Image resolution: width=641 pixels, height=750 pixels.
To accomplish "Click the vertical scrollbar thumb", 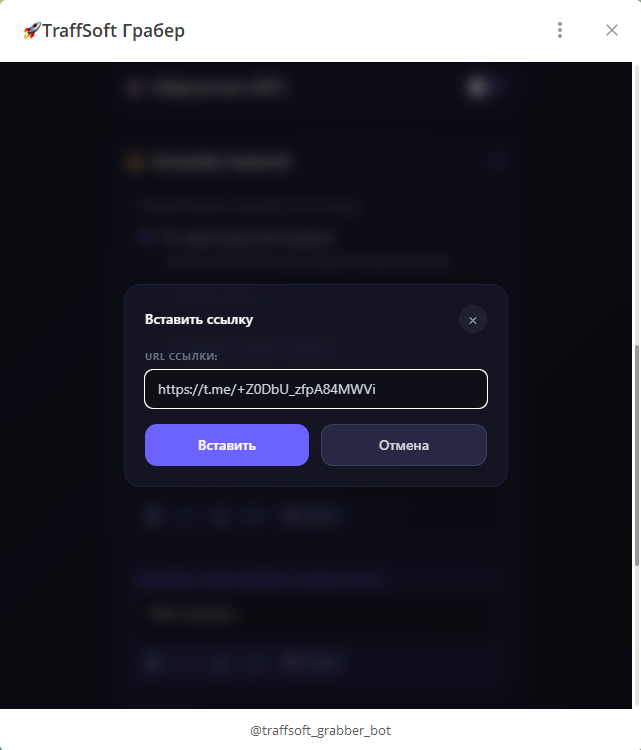I will 636,455.
